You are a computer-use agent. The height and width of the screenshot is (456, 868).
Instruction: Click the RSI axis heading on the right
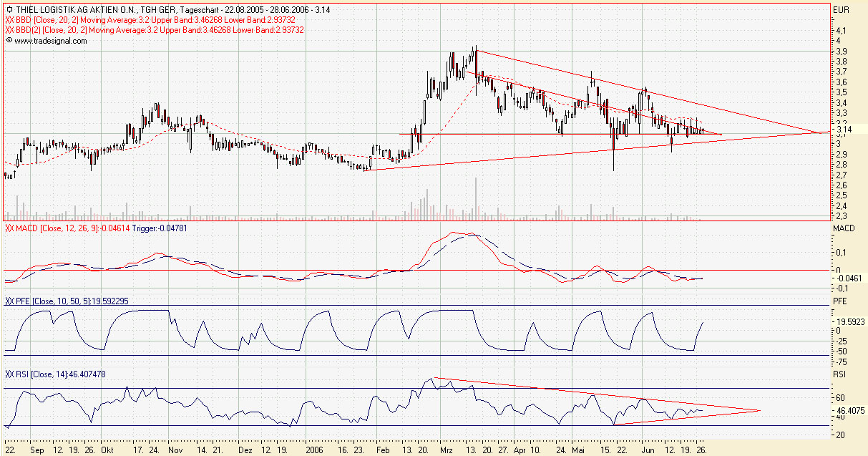point(840,374)
